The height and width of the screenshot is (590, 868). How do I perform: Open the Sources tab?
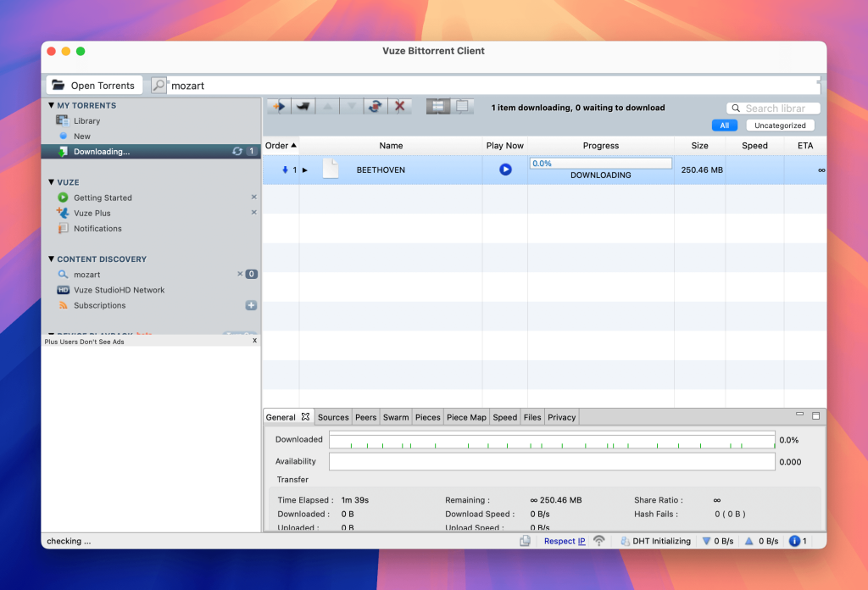pyautogui.click(x=333, y=417)
